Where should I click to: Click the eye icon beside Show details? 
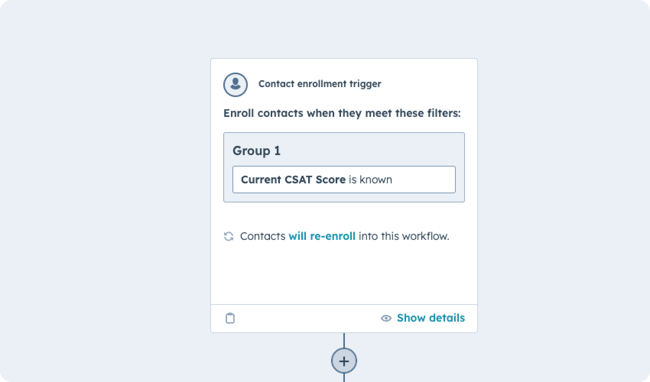coord(386,318)
